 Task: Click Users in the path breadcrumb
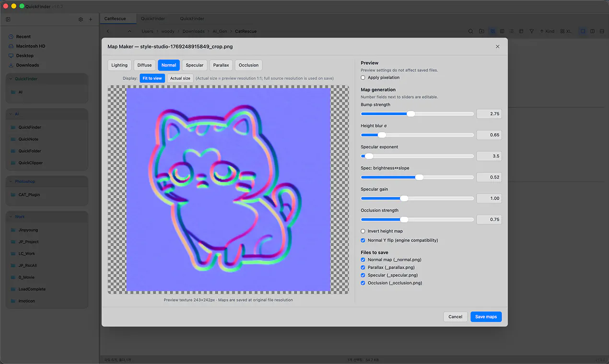pos(147,31)
